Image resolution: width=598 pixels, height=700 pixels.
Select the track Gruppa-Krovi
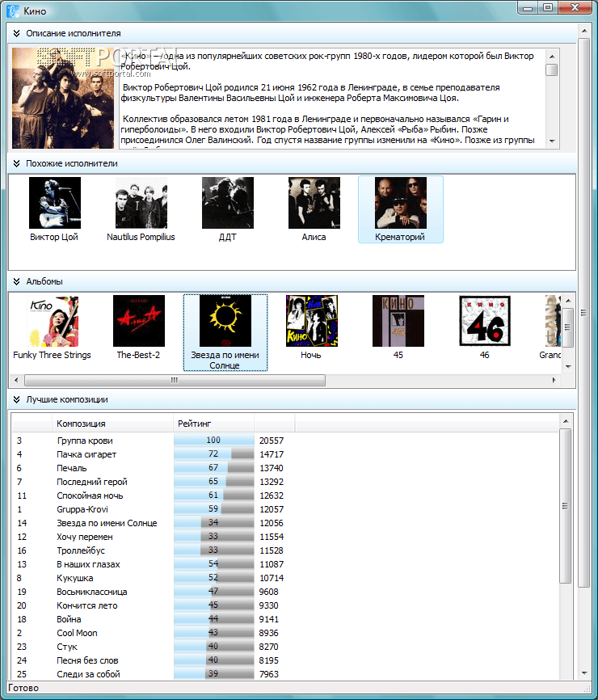click(82, 509)
